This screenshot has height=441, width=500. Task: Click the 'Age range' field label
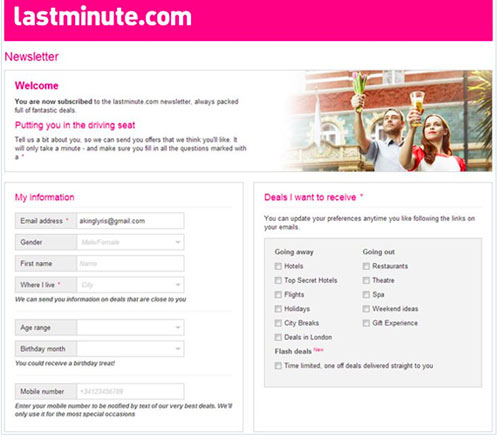(35, 328)
